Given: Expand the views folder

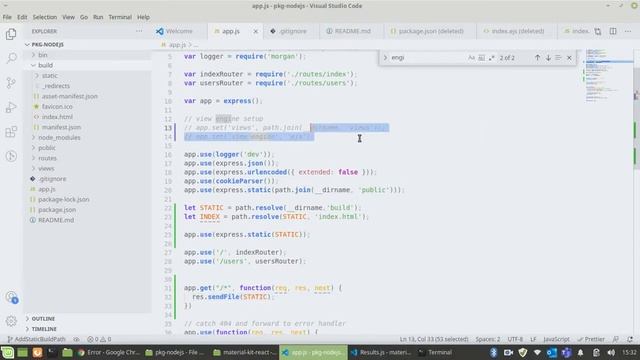Looking at the screenshot, I should tap(46, 169).
